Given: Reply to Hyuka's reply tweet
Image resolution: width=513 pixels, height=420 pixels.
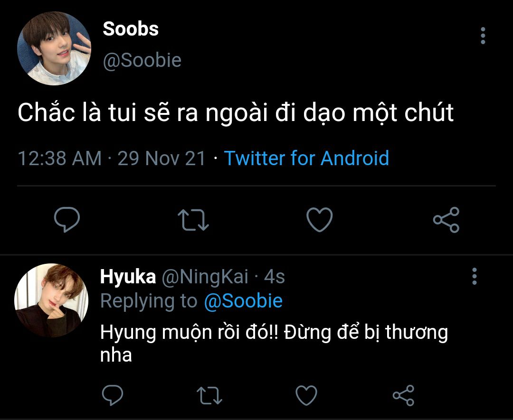Looking at the screenshot, I should [113, 395].
